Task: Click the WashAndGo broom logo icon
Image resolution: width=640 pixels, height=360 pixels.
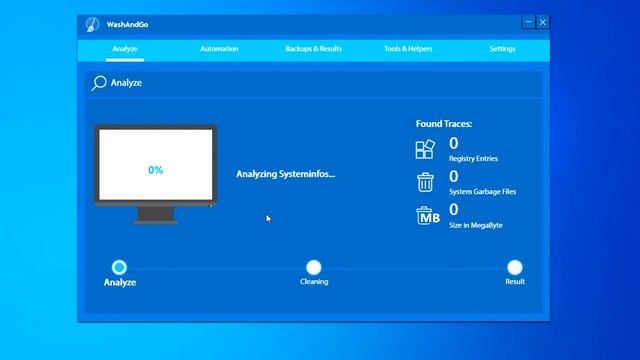Action: (x=92, y=24)
